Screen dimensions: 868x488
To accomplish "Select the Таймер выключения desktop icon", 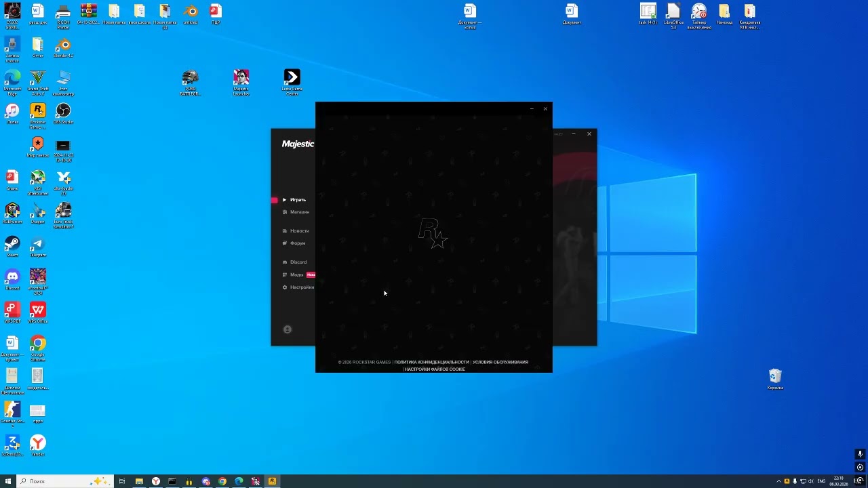I will tap(699, 16).
